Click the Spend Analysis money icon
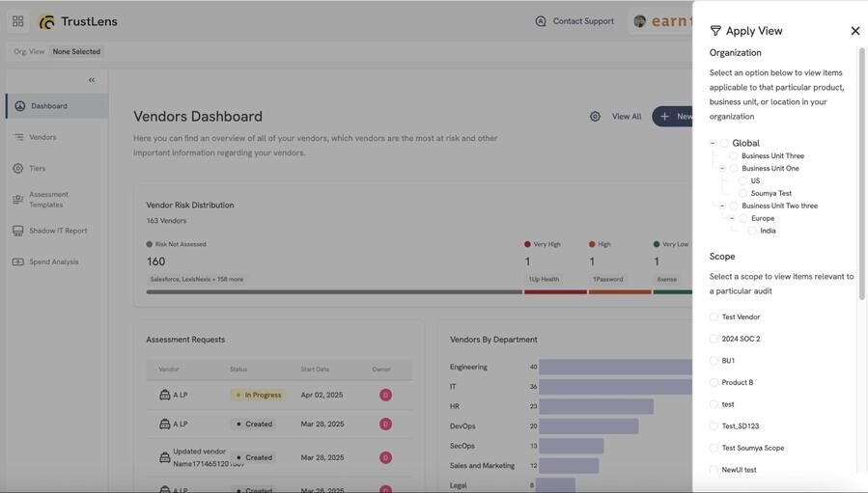The image size is (868, 493). (17, 261)
